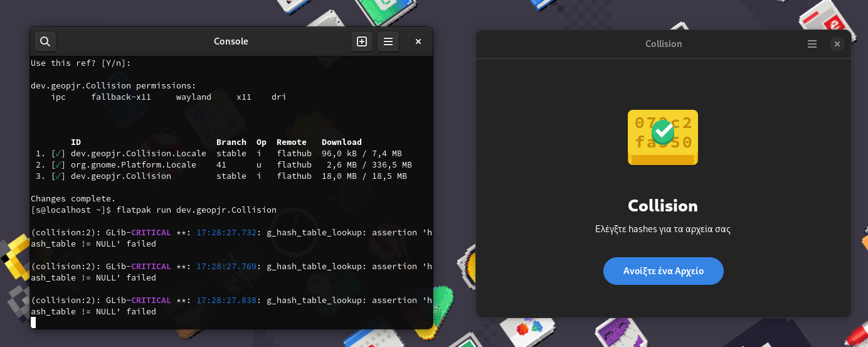
Task: Close the Console window
Action: point(418,41)
